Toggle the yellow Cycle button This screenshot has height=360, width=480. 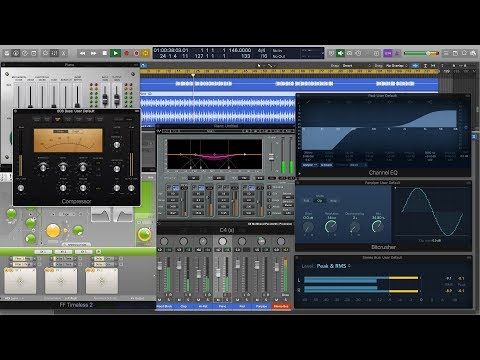point(146,53)
